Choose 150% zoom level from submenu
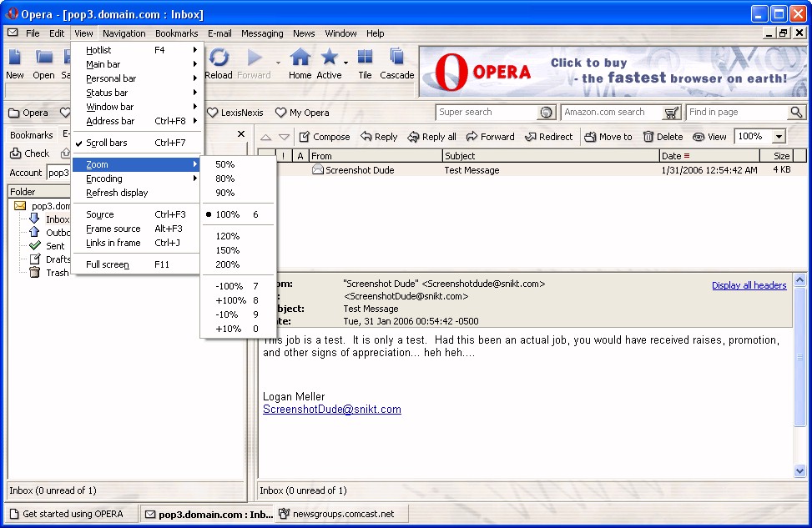812x528 pixels. (x=227, y=250)
